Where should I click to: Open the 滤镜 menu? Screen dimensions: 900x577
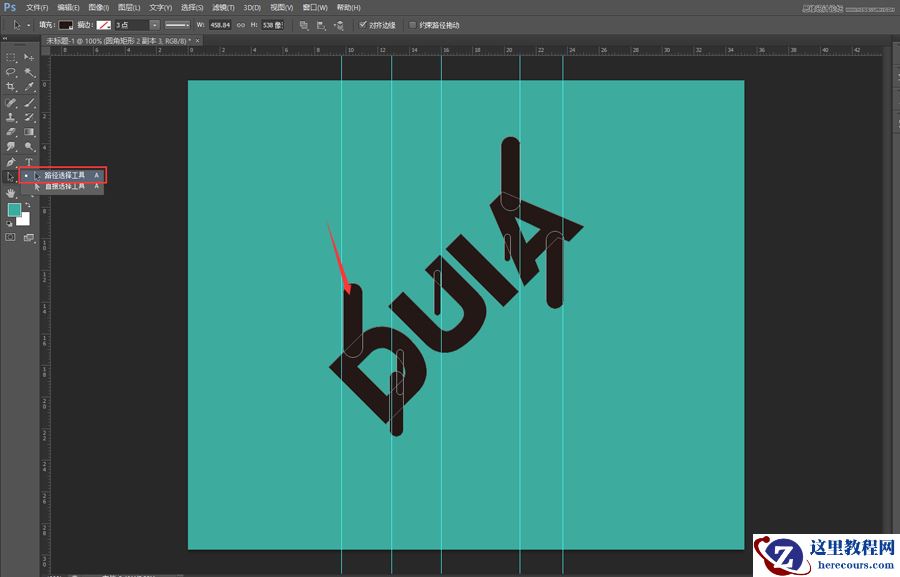pos(222,7)
